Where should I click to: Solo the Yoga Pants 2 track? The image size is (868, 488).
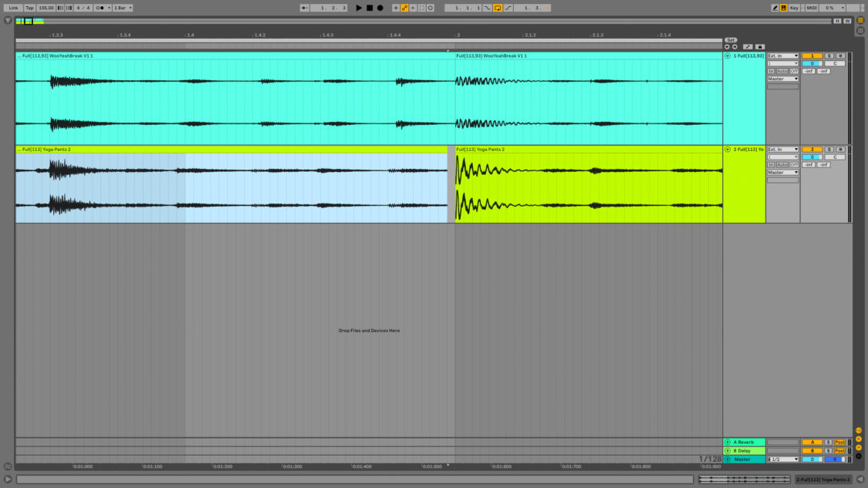pos(829,150)
